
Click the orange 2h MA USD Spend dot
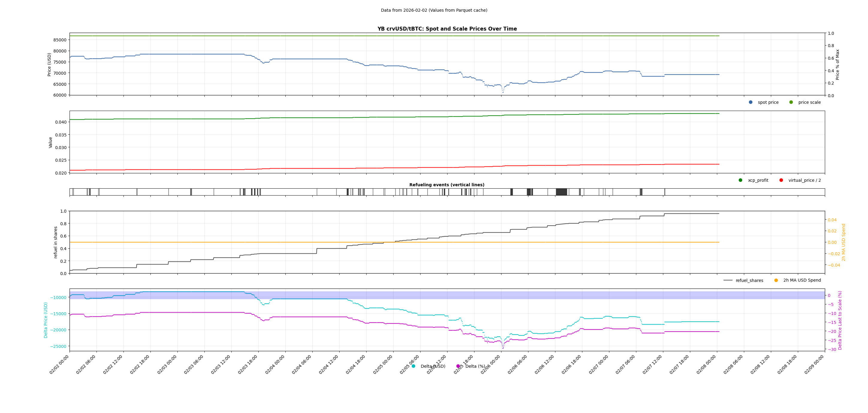pyautogui.click(x=776, y=280)
